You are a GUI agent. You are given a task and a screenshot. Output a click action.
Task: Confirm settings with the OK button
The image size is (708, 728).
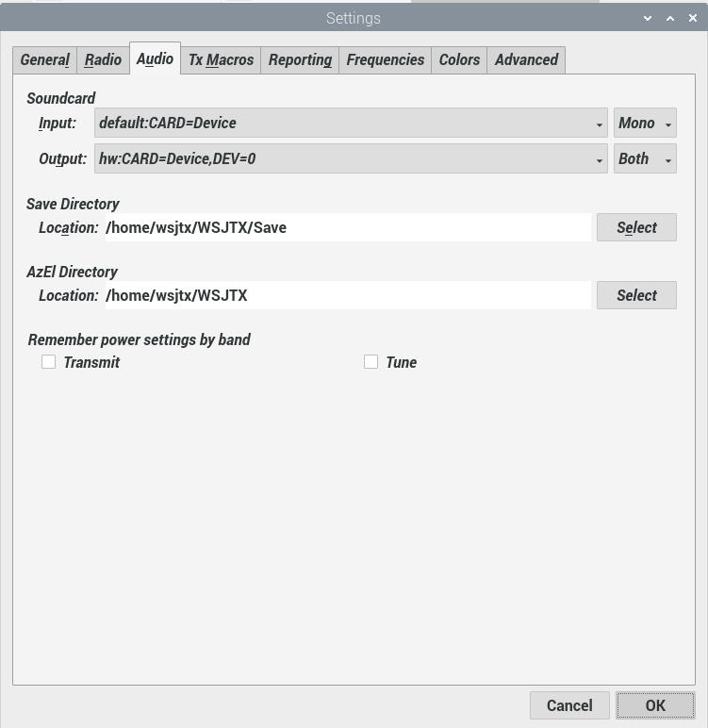[655, 705]
